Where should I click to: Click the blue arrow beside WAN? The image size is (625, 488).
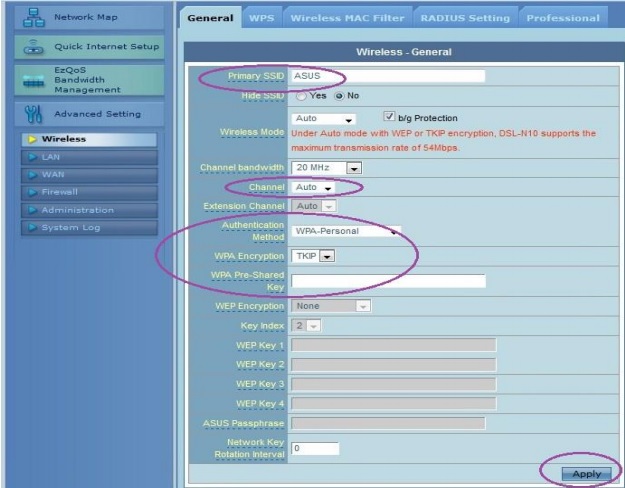tap(32, 175)
